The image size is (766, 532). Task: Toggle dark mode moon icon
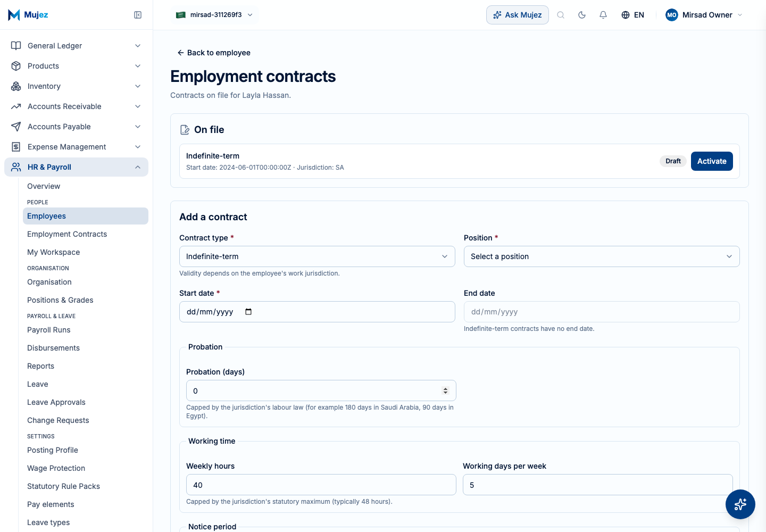[582, 15]
